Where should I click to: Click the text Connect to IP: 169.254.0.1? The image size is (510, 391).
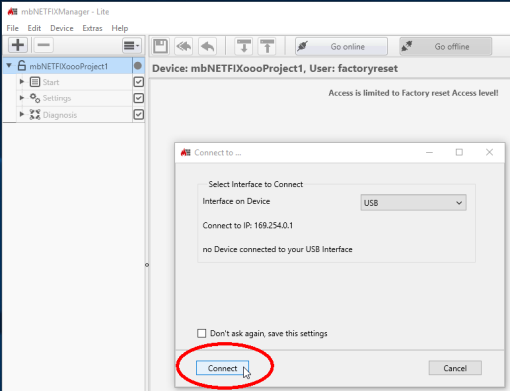248,226
